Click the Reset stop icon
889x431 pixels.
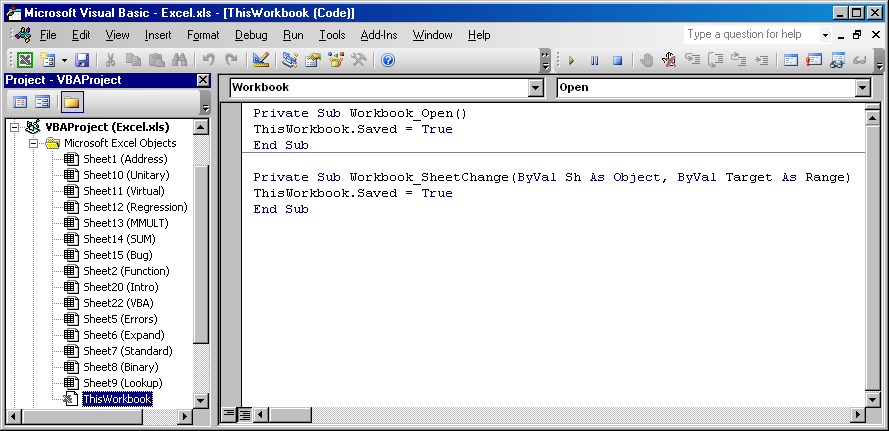point(617,60)
